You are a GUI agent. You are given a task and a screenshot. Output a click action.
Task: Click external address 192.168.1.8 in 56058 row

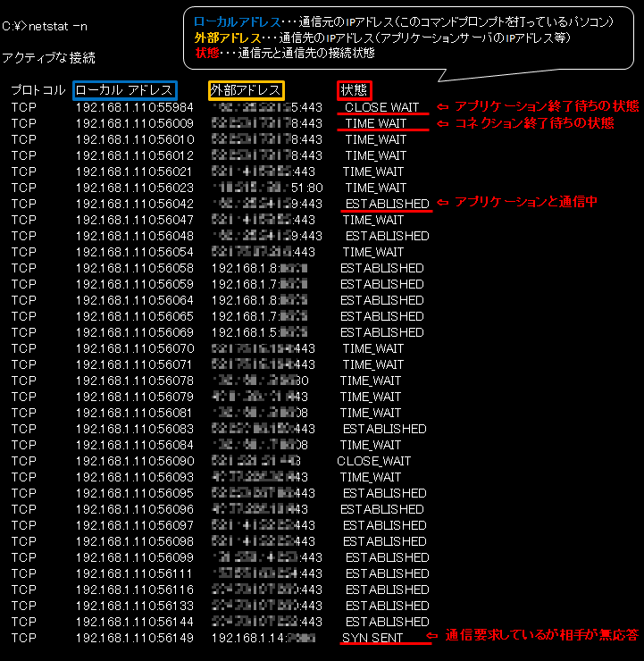coord(259,269)
